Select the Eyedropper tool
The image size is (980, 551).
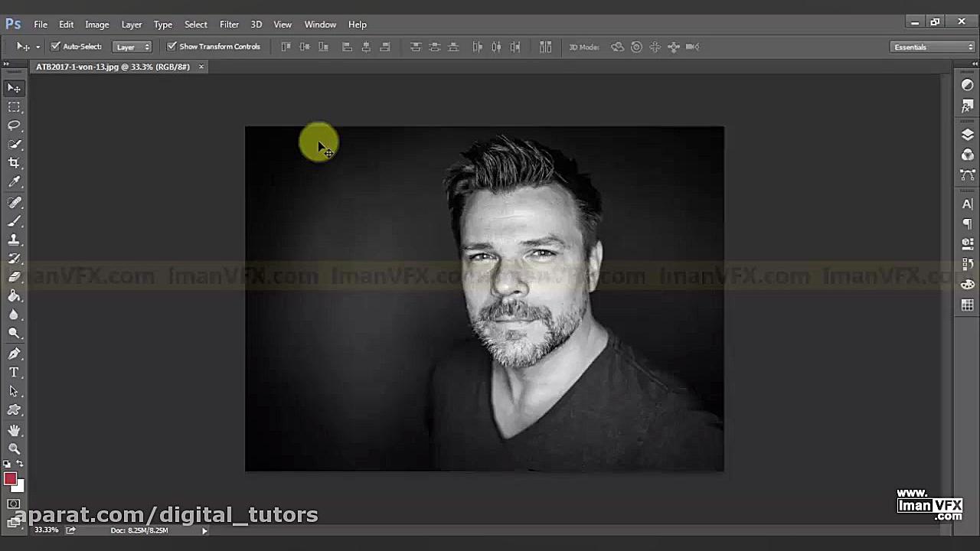14,182
